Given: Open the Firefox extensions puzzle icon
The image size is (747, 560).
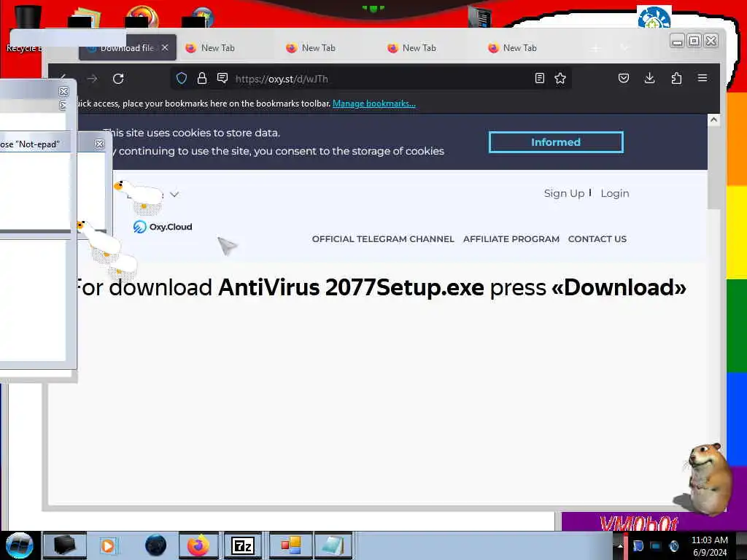Looking at the screenshot, I should (676, 78).
